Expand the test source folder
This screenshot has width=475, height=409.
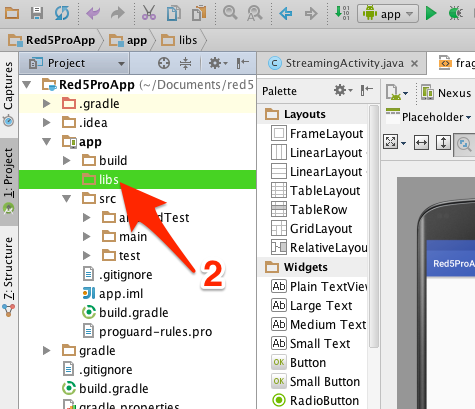click(87, 256)
